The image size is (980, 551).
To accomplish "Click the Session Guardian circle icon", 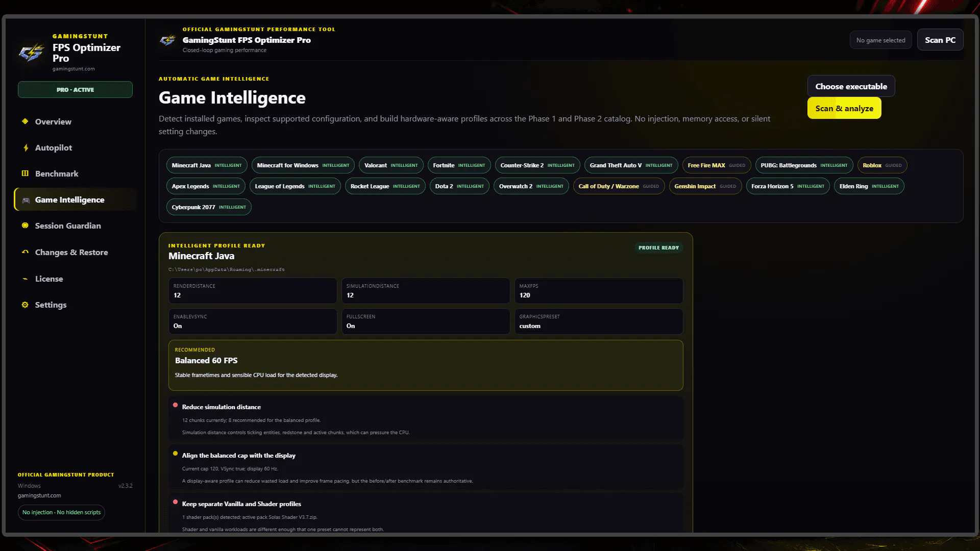I will point(25,226).
